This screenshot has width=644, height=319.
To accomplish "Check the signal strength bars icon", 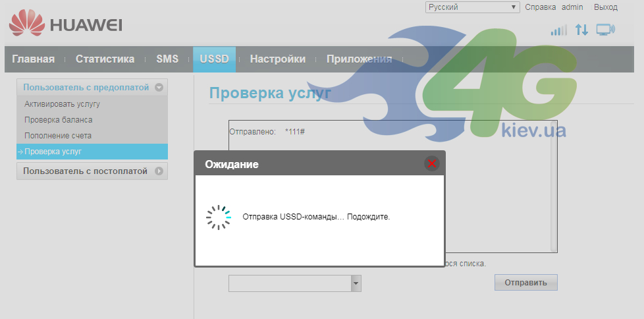I will click(558, 30).
